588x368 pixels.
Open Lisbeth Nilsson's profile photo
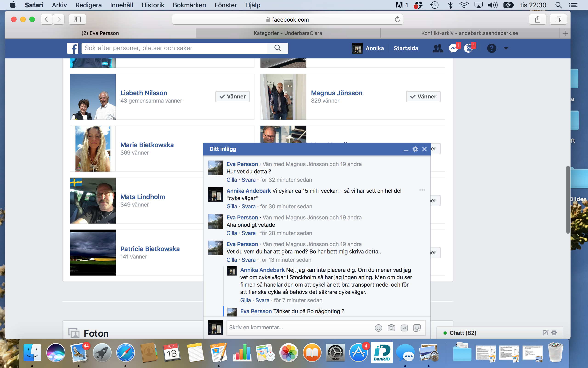click(93, 97)
